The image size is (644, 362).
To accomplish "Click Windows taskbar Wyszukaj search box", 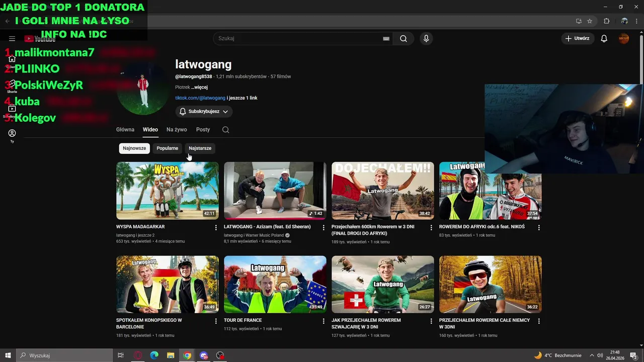I will (64, 355).
